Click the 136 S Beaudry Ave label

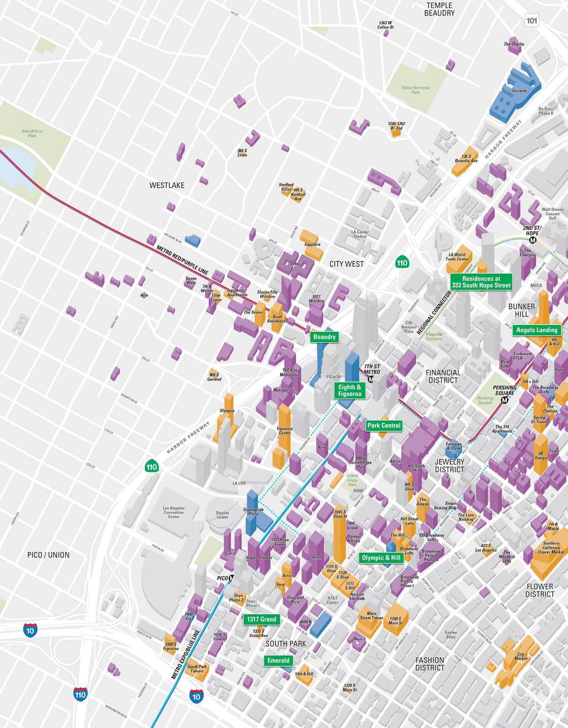coord(466,158)
